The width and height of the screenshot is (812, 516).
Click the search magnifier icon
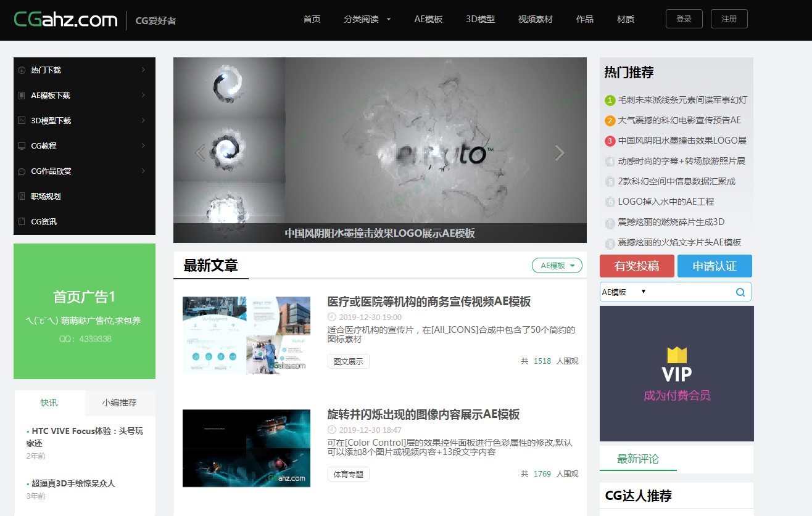coord(740,292)
